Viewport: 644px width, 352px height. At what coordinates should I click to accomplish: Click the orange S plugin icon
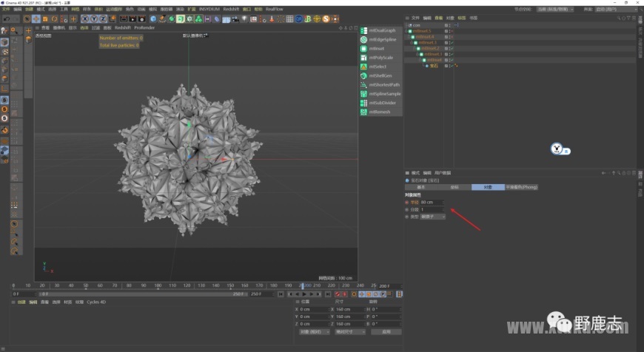(x=326, y=19)
